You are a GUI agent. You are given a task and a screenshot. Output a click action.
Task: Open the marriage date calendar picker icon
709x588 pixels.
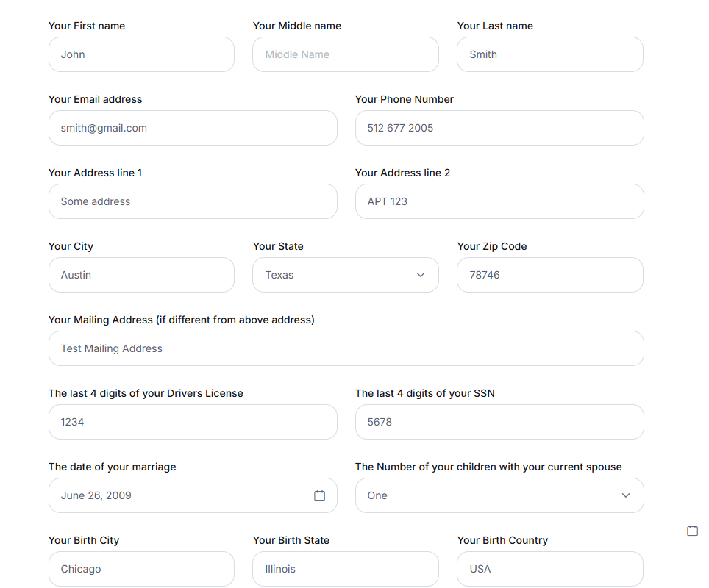(x=319, y=495)
